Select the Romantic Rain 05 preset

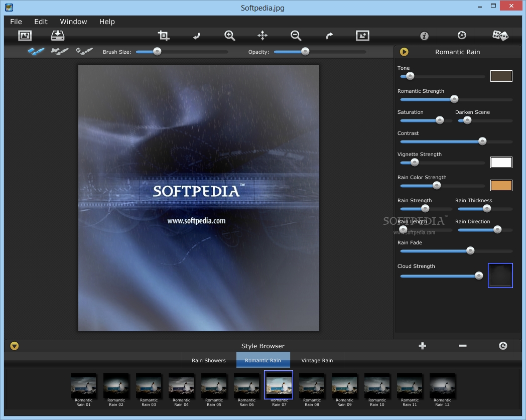[214, 389]
